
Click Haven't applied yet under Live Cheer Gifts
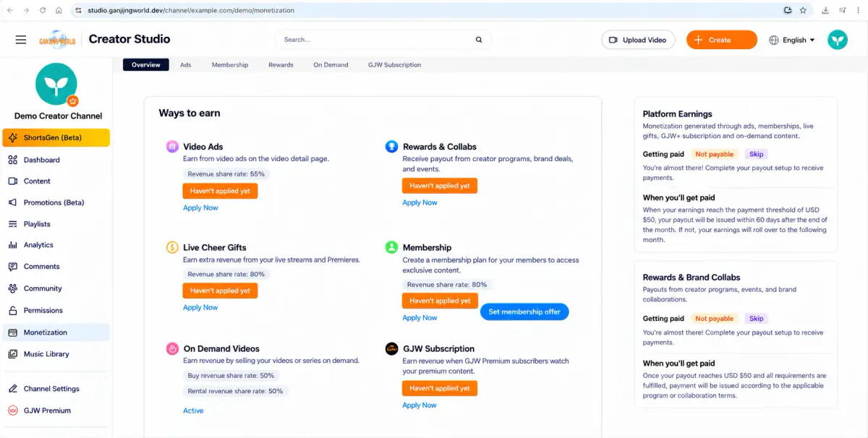click(220, 291)
